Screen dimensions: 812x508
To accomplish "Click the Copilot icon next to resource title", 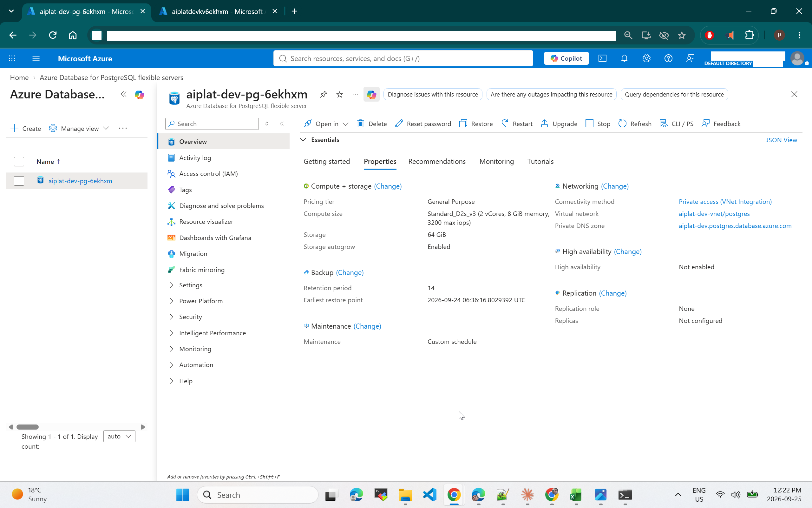I will (x=371, y=94).
